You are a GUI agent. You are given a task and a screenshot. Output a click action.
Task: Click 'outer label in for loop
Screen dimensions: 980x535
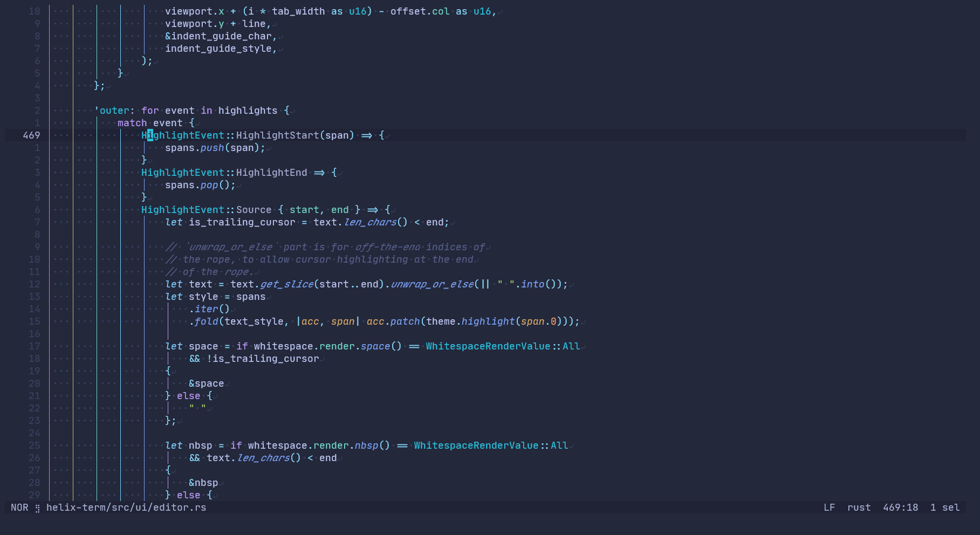112,111
